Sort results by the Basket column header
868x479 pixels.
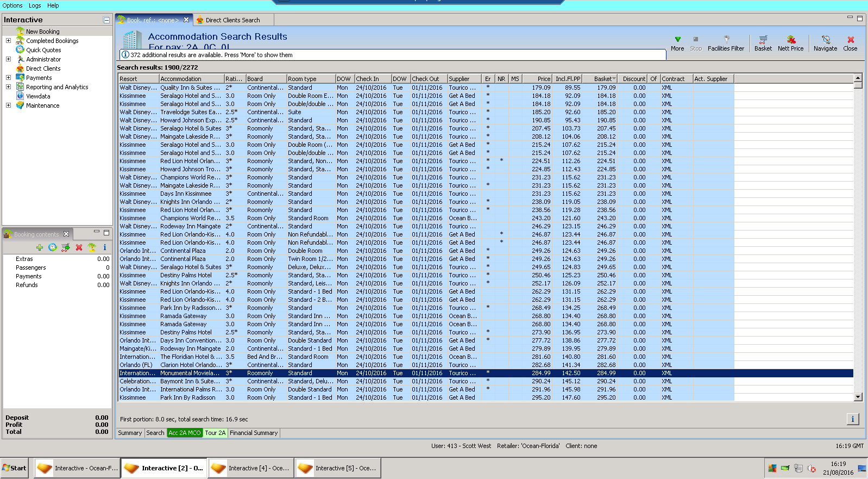coord(600,79)
